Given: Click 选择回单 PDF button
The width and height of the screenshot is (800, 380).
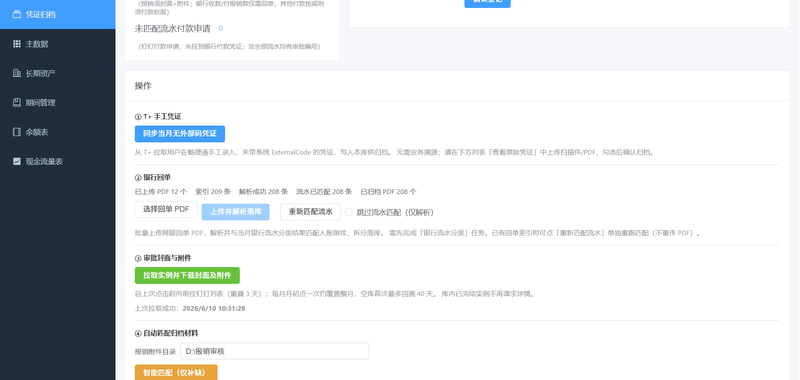Looking at the screenshot, I should (166, 209).
